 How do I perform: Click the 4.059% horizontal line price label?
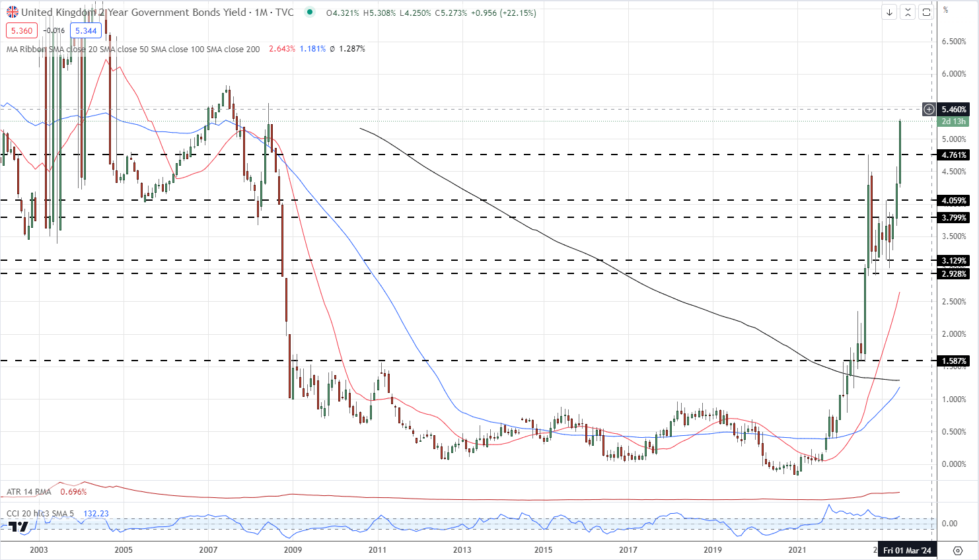tap(954, 200)
